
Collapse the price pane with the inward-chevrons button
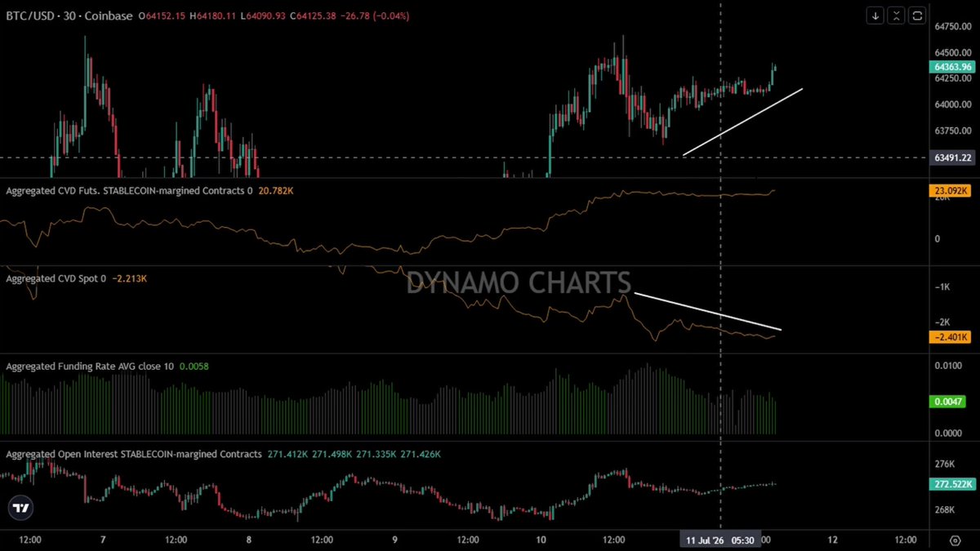click(897, 16)
